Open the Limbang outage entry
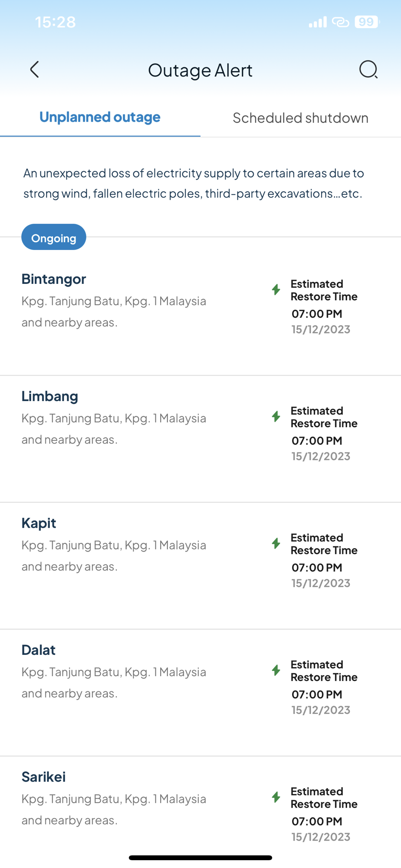401x868 pixels. 50,396
